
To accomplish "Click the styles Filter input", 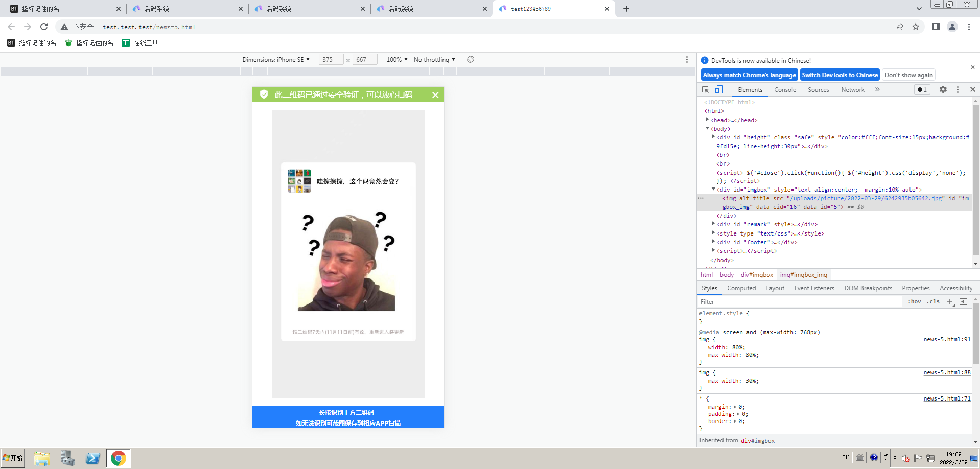I will coord(800,301).
